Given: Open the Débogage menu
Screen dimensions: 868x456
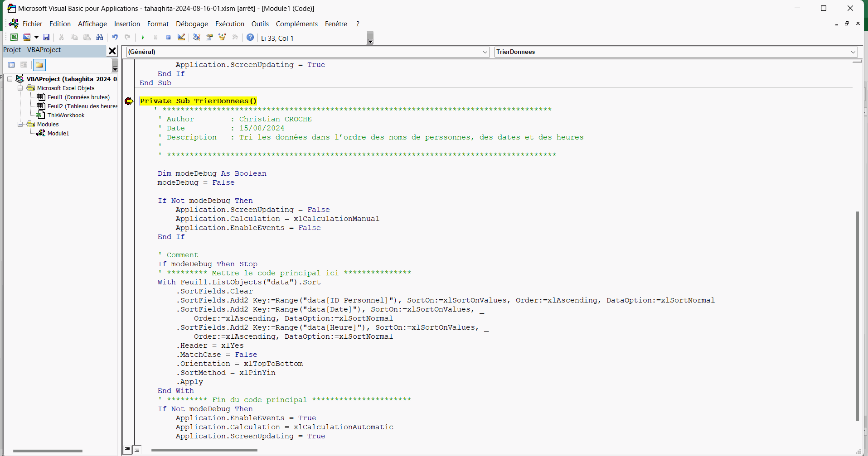Looking at the screenshot, I should tap(192, 24).
